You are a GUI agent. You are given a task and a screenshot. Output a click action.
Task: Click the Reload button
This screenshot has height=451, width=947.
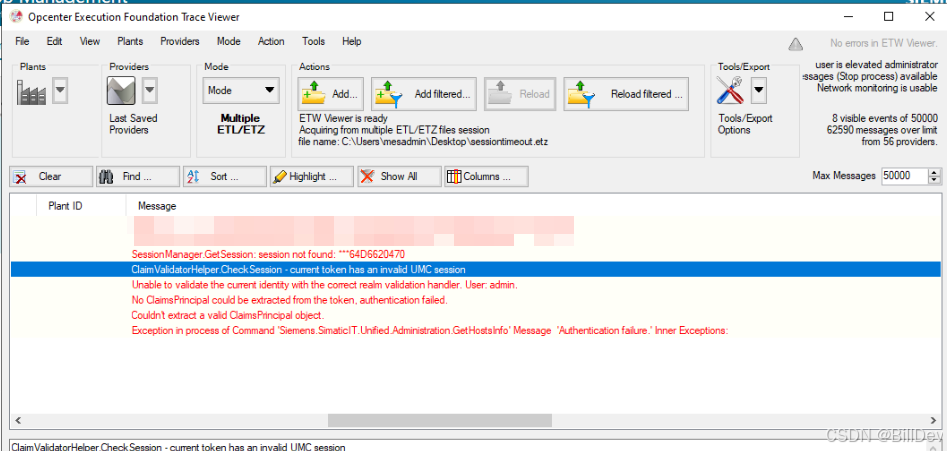click(x=519, y=94)
